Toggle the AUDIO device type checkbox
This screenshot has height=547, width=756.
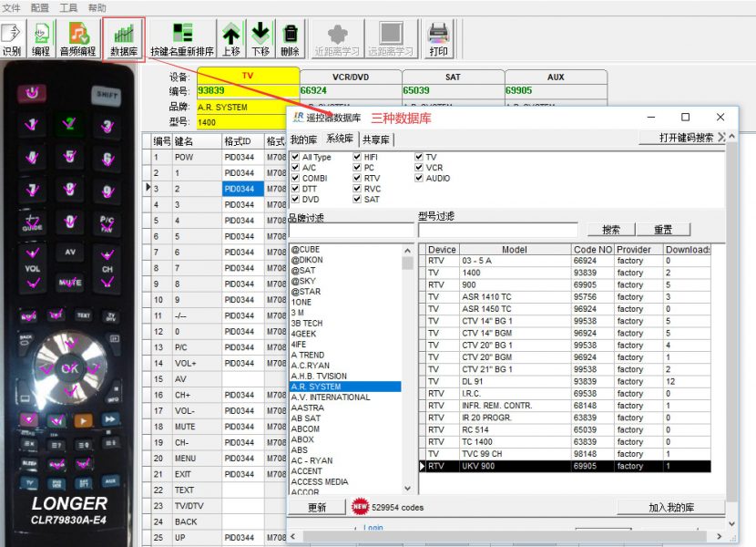pos(420,179)
